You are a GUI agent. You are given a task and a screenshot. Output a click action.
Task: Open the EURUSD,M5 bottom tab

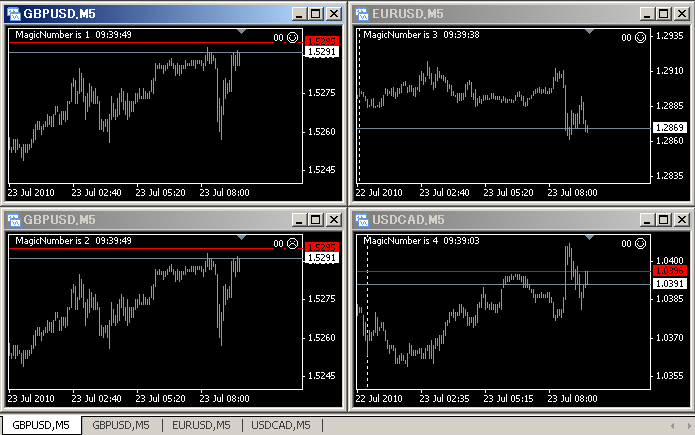tap(201, 425)
